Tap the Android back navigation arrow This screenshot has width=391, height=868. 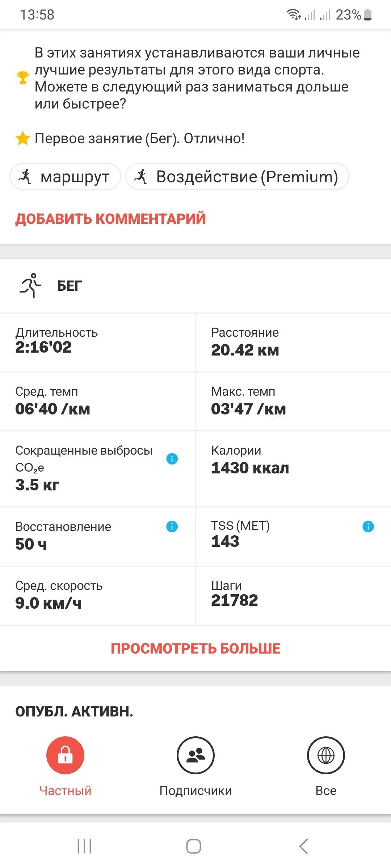[x=303, y=846]
